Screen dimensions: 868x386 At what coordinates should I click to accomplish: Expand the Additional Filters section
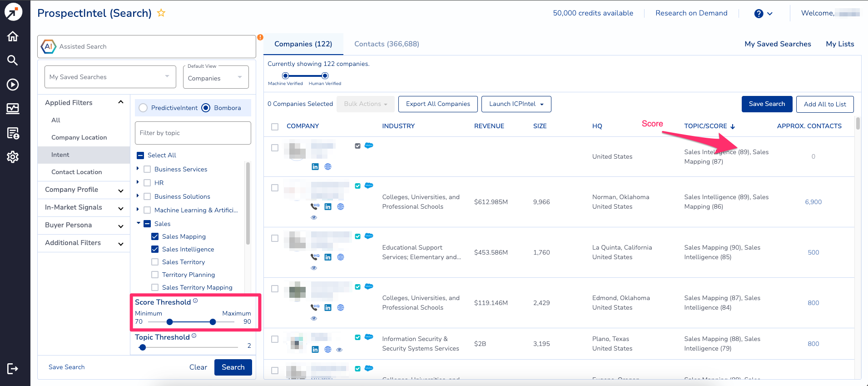coord(121,244)
